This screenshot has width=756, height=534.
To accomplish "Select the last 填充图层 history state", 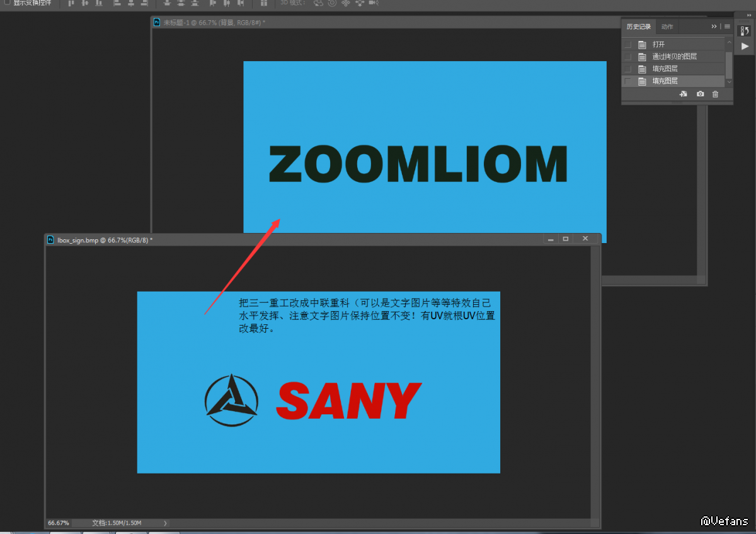I will point(665,81).
